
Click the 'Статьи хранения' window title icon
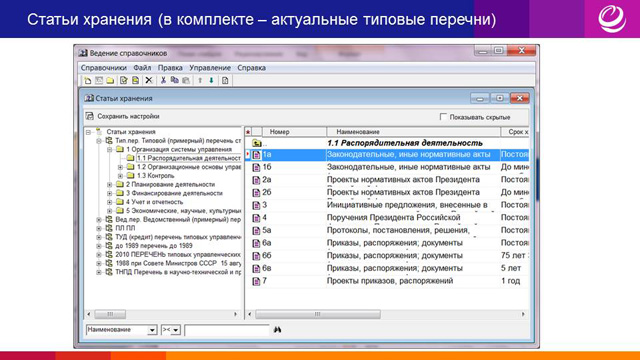click(89, 98)
